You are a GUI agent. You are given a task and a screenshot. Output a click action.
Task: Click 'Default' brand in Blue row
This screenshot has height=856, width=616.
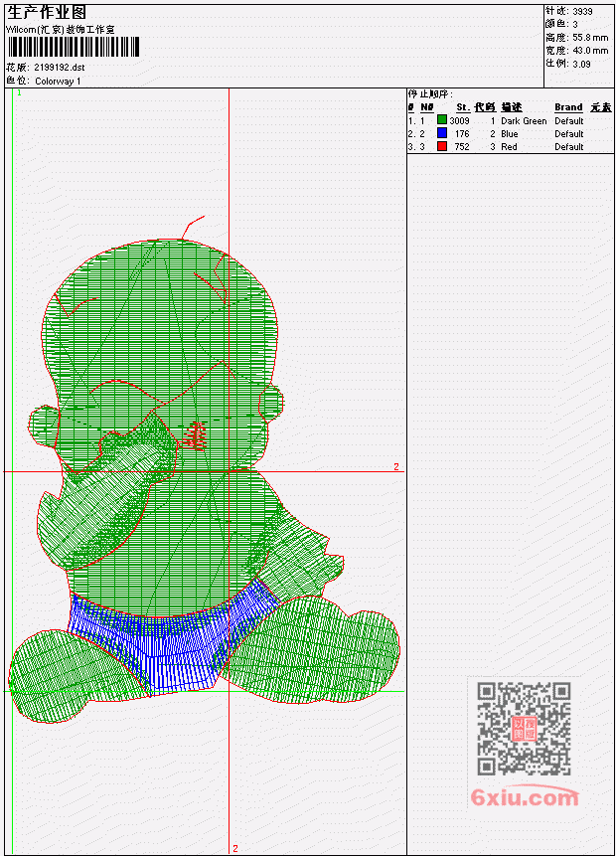(x=569, y=134)
